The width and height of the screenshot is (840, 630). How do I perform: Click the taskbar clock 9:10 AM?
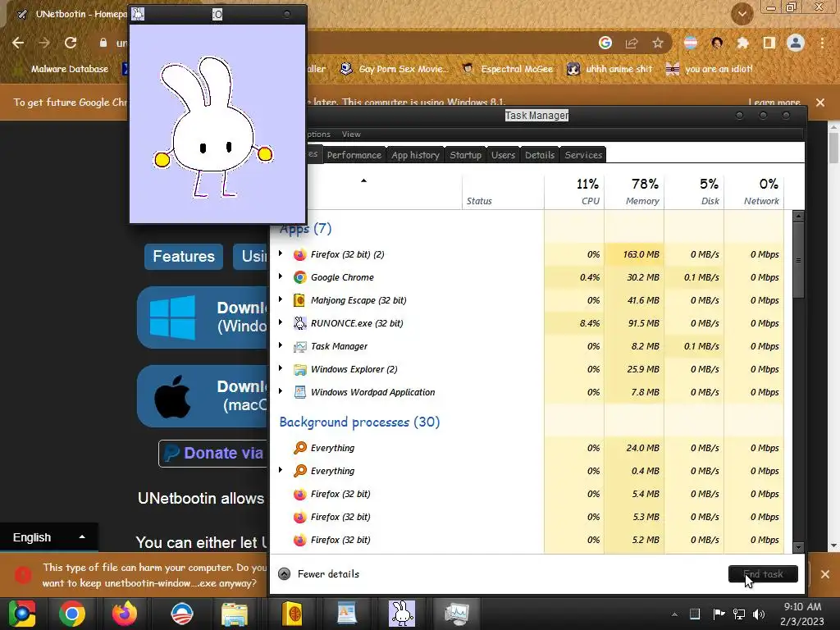point(802,607)
